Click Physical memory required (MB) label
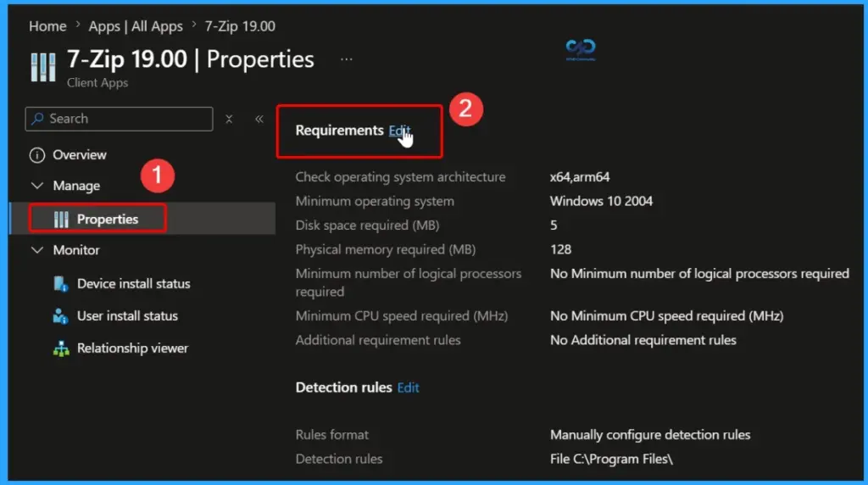Image resolution: width=868 pixels, height=485 pixels. (386, 249)
